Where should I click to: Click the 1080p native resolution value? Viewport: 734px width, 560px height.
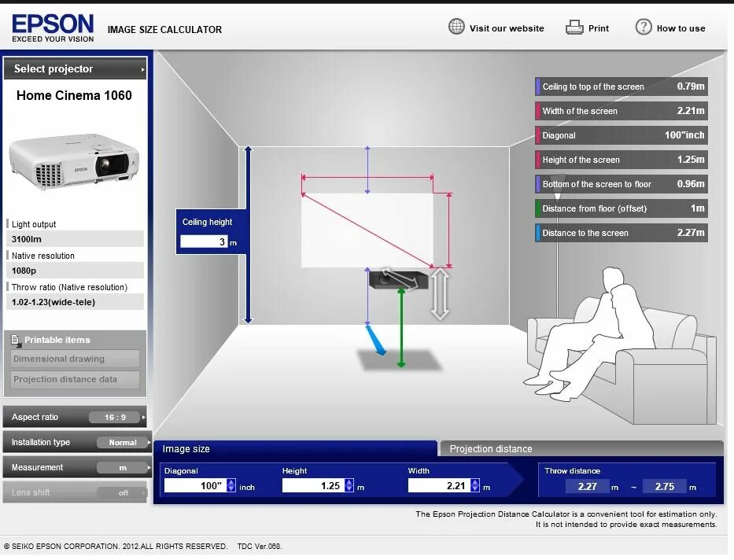75,271
